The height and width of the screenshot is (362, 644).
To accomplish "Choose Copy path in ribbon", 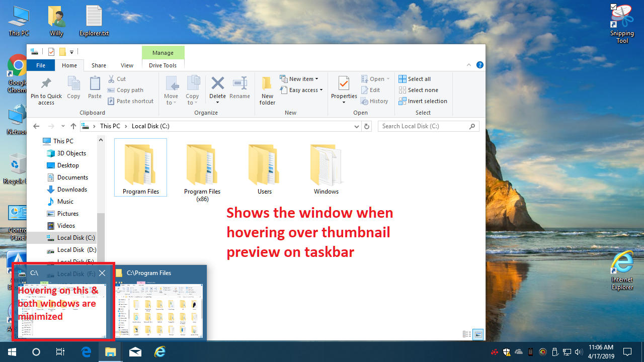I will click(x=125, y=90).
